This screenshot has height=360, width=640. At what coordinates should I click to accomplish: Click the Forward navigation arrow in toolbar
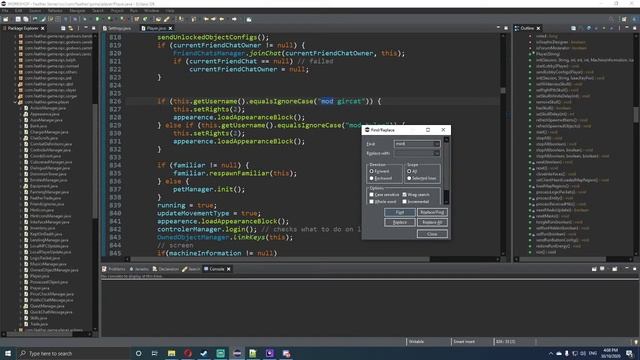pyautogui.click(x=234, y=19)
